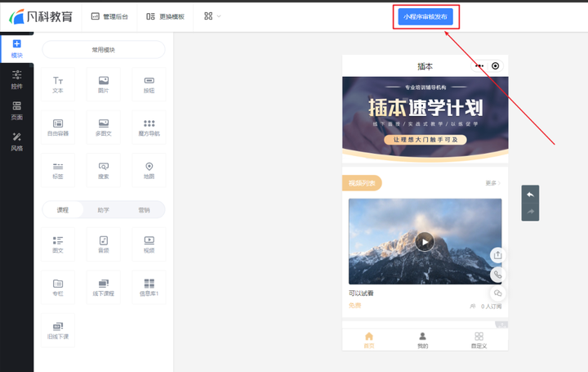Image resolution: width=588 pixels, height=372 pixels.
Task: Select the 自定义 bottom nav tab
Action: click(x=479, y=340)
